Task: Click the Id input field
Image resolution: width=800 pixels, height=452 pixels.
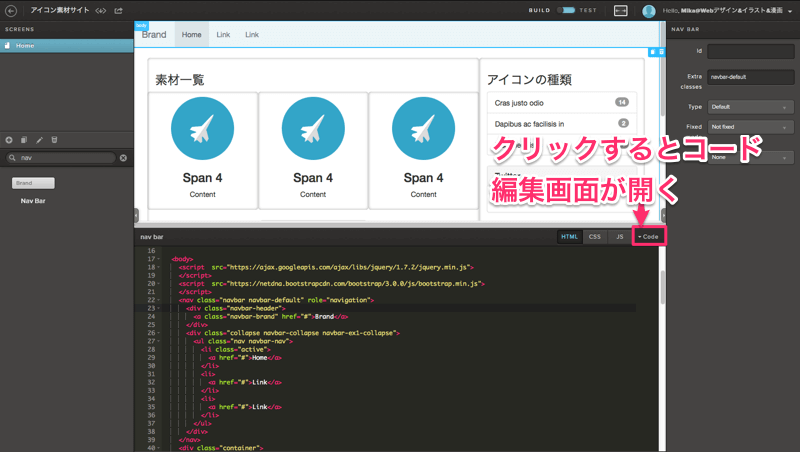Action: pyautogui.click(x=751, y=51)
